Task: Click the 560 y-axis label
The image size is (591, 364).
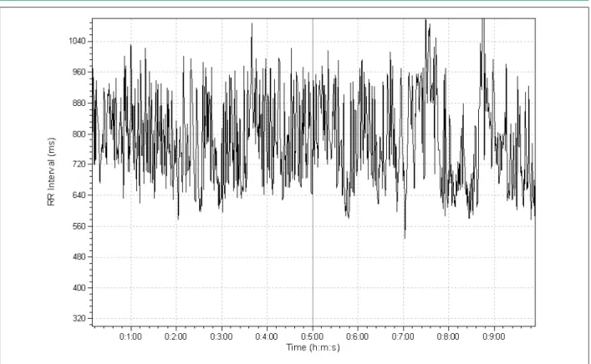Action: pos(79,226)
